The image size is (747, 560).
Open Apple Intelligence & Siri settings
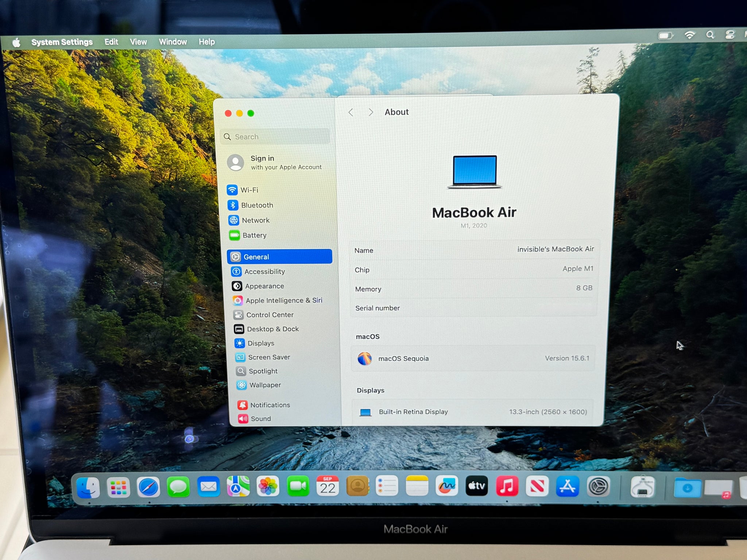point(283,300)
